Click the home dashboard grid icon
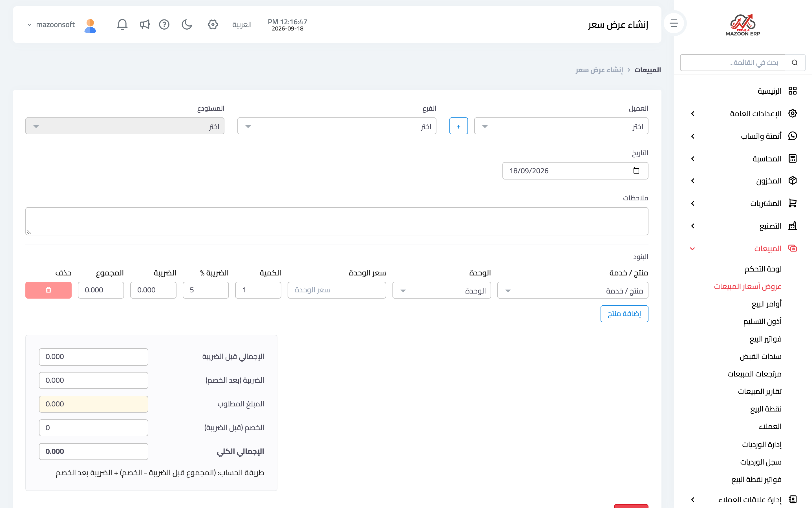The image size is (812, 508). [x=793, y=91]
